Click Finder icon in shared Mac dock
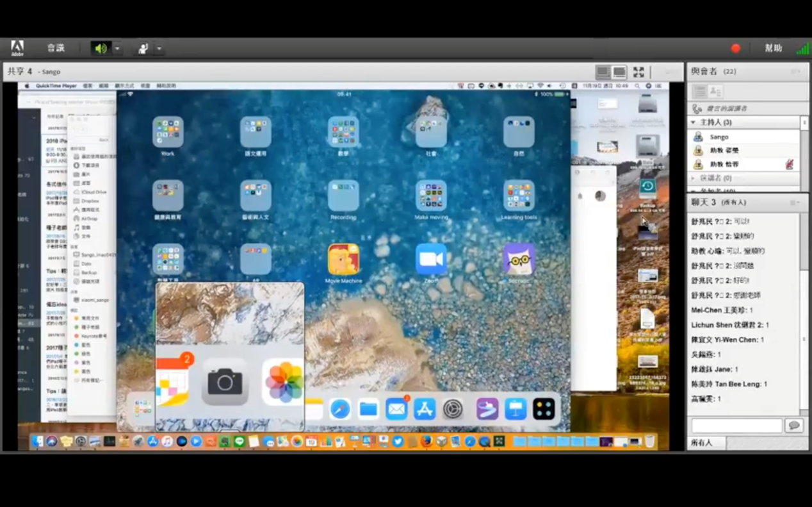Image resolution: width=812 pixels, height=507 pixels. [x=38, y=441]
